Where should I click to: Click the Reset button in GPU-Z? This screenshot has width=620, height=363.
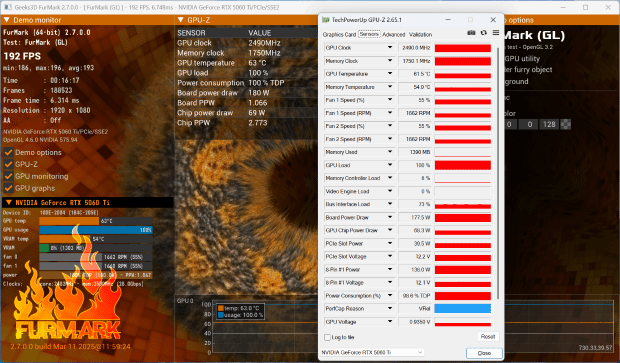(488, 337)
